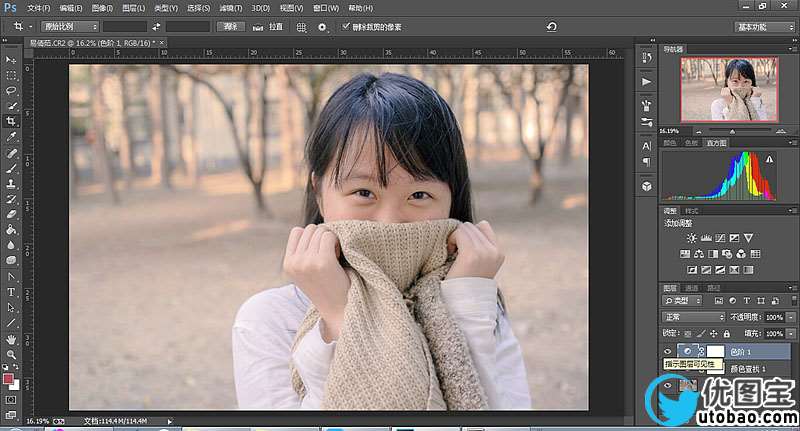Open the 原始比例 crop ratio dropdown
This screenshot has height=431, width=800.
point(69,27)
